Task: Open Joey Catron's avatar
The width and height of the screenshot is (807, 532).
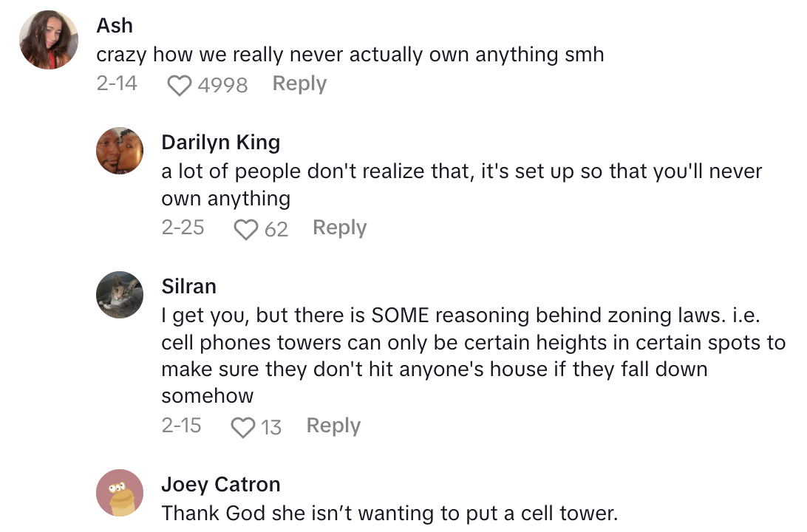Action: (x=120, y=493)
